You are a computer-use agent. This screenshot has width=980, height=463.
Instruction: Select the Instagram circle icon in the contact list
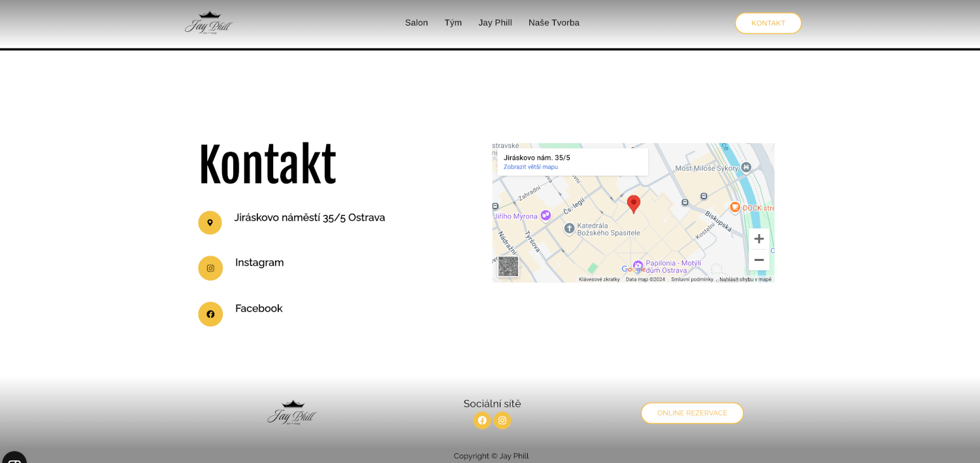point(210,268)
